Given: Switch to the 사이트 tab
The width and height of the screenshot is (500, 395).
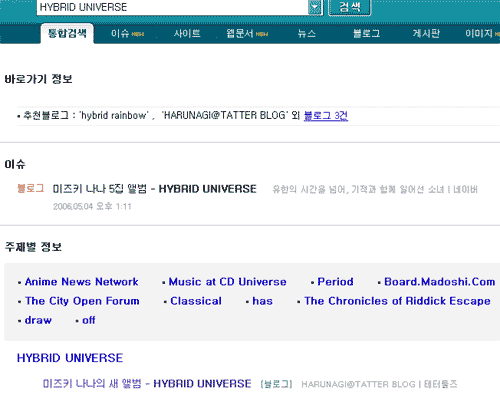Looking at the screenshot, I should coord(187,33).
